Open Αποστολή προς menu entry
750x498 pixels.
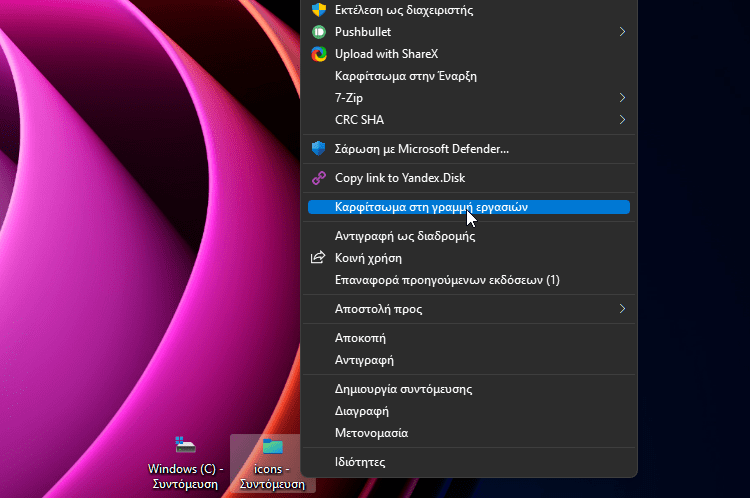469,309
